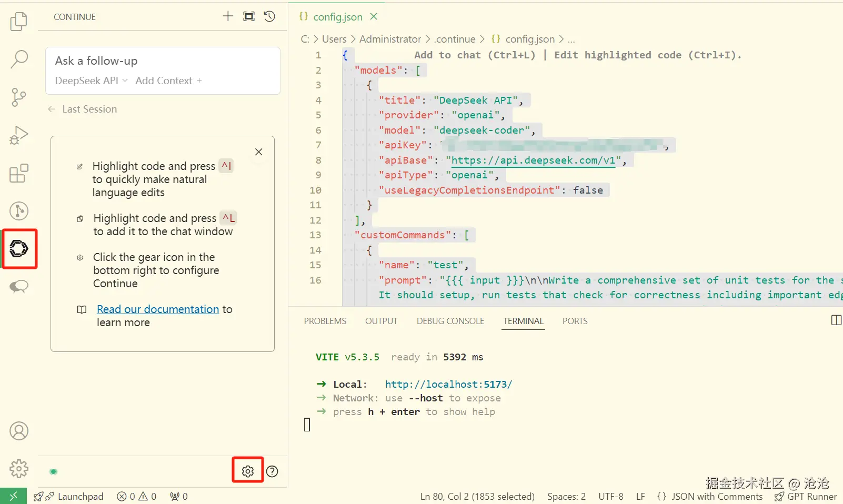Focus the Ask a follow-up input field
Viewport: 843px width, 504px height.
(163, 61)
